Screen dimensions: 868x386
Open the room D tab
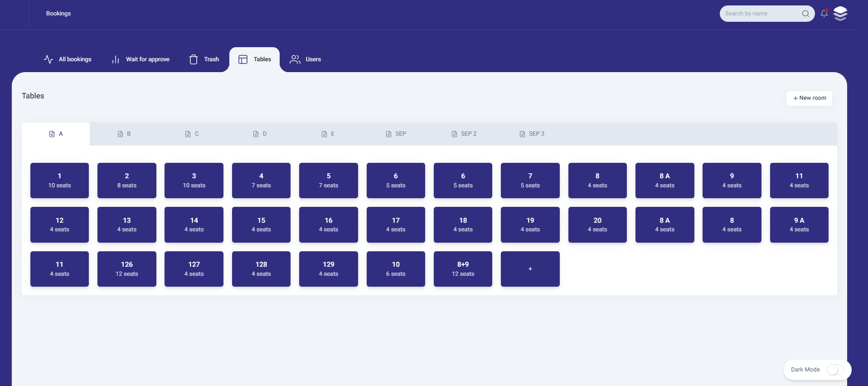pyautogui.click(x=260, y=134)
